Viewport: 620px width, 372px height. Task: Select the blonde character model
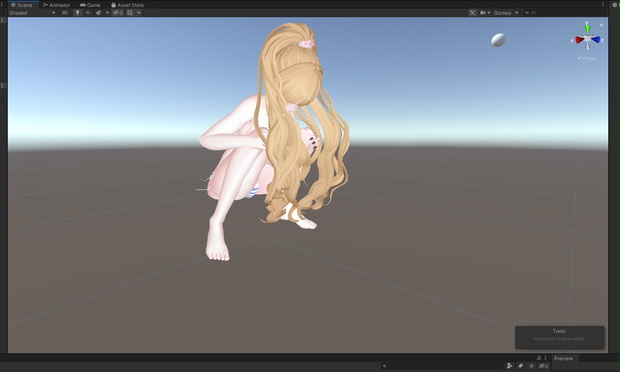(x=277, y=142)
